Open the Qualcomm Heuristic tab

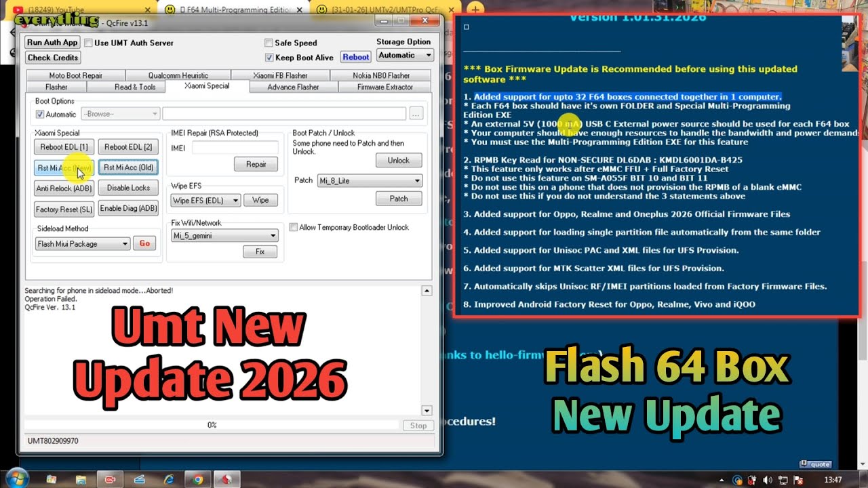(178, 75)
